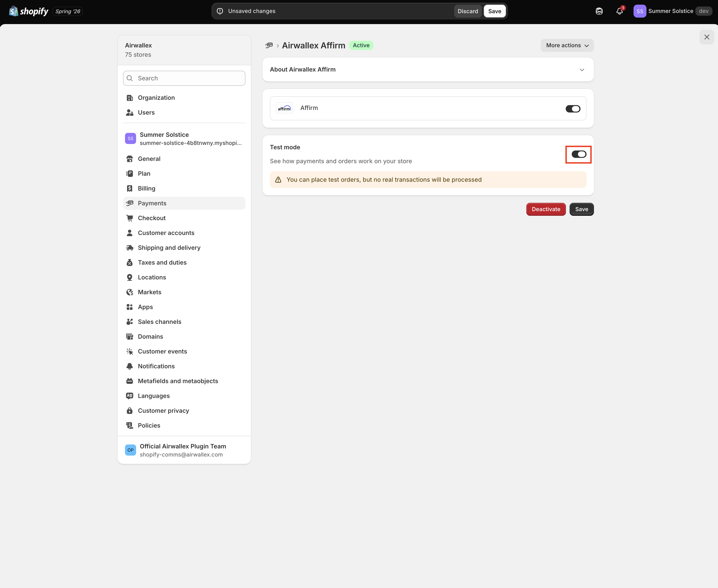Open Shipping and delivery settings
Image resolution: width=718 pixels, height=588 pixels.
[x=184, y=248]
